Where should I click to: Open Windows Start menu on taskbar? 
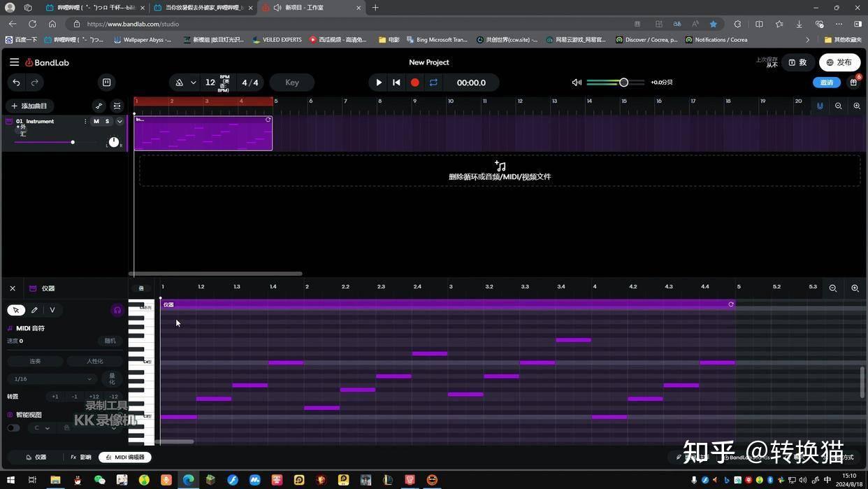(12, 480)
